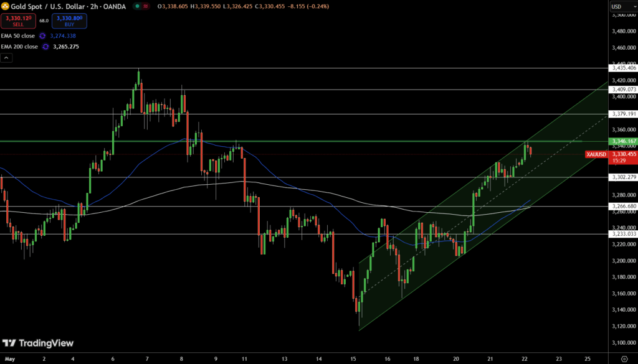Click the EMA 50 indicator refresh icon

click(x=42, y=36)
